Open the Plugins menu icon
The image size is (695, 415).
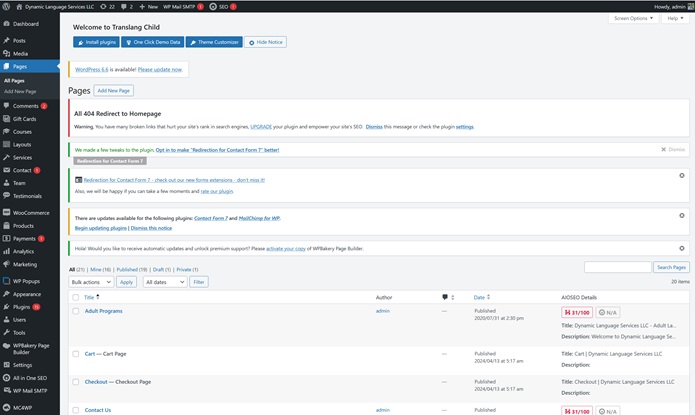click(7, 307)
